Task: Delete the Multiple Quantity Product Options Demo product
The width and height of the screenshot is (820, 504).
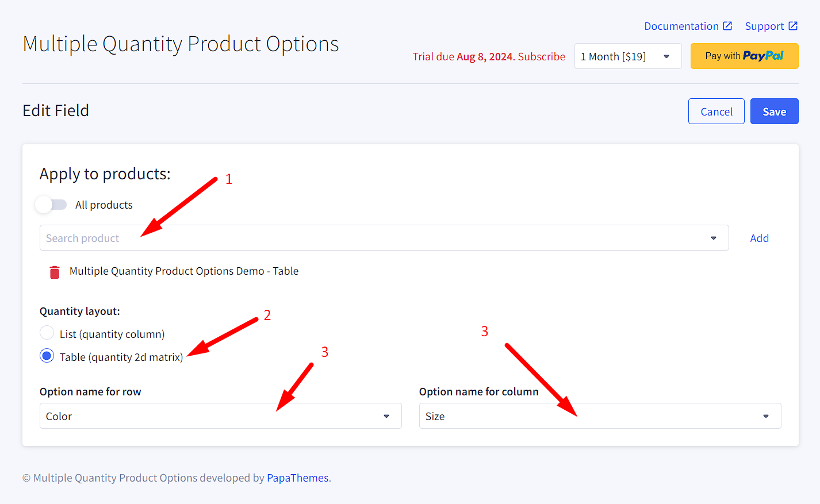Action: [x=55, y=272]
